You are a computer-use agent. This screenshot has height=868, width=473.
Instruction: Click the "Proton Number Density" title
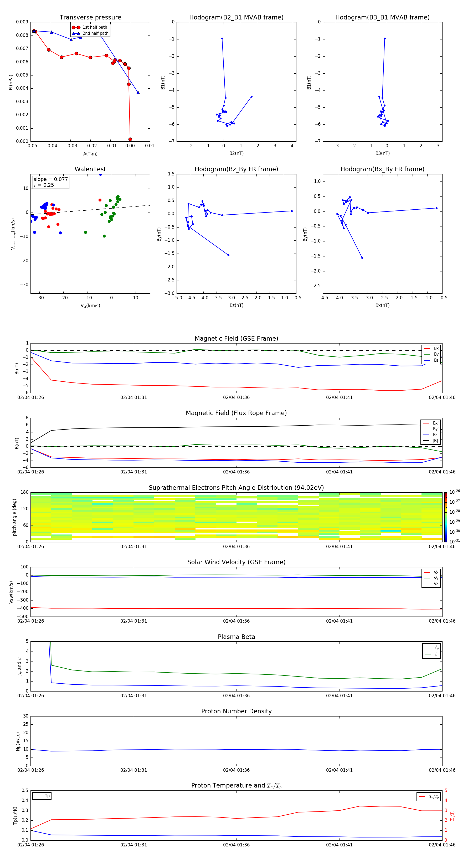click(236, 711)
